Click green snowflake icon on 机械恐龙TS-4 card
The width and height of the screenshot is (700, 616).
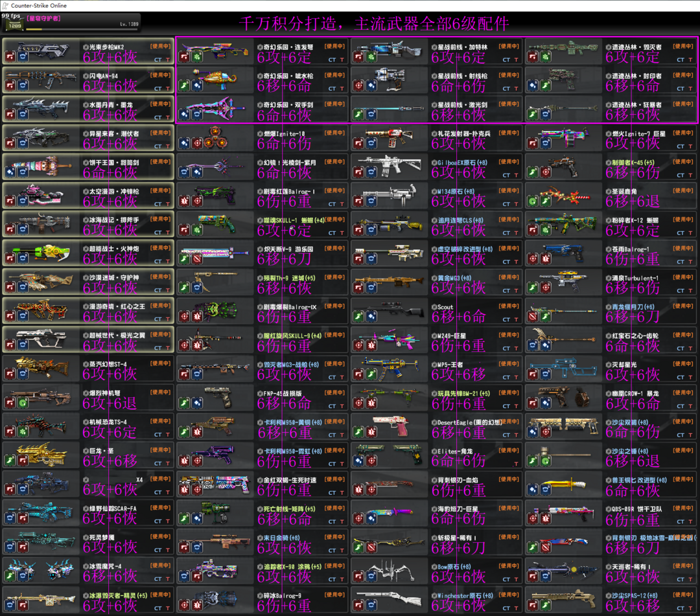click(x=23, y=432)
